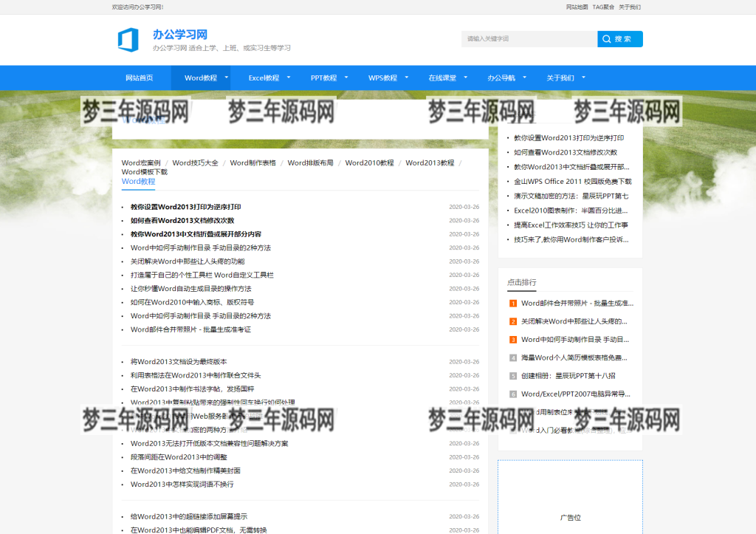Click the 广告位 advertisement box

(x=571, y=497)
